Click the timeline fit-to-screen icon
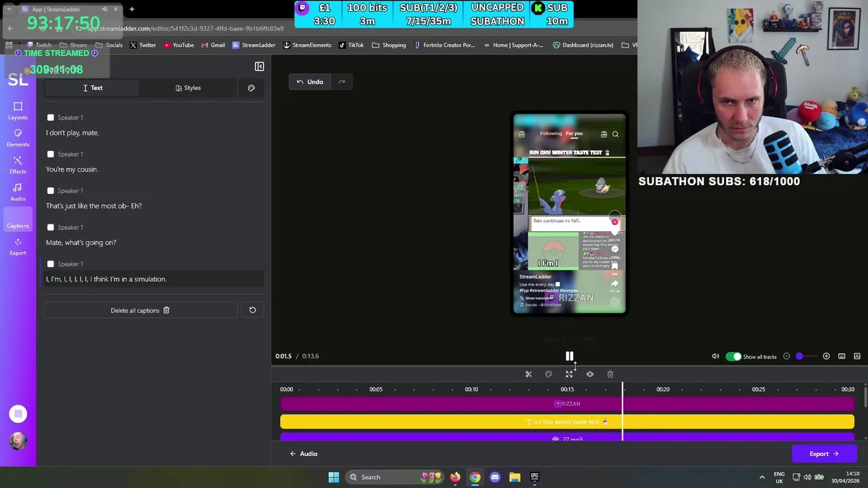This screenshot has height=488, width=868. pos(569,374)
